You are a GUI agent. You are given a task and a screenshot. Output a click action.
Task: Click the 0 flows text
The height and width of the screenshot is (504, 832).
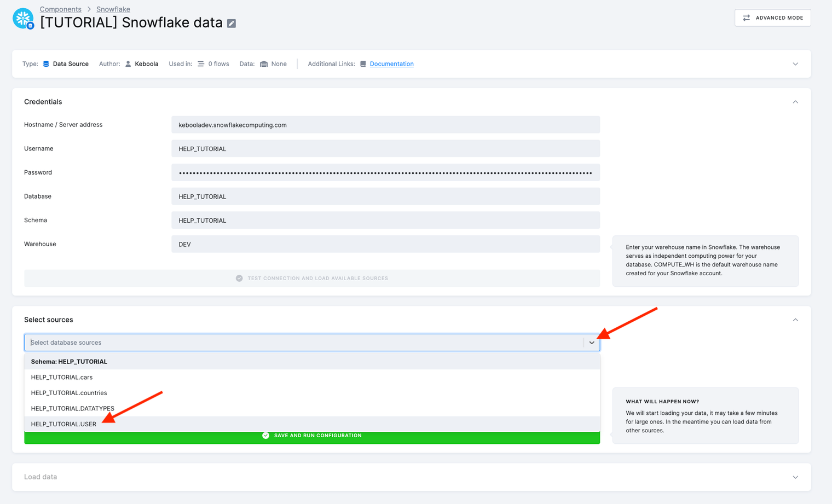click(218, 64)
